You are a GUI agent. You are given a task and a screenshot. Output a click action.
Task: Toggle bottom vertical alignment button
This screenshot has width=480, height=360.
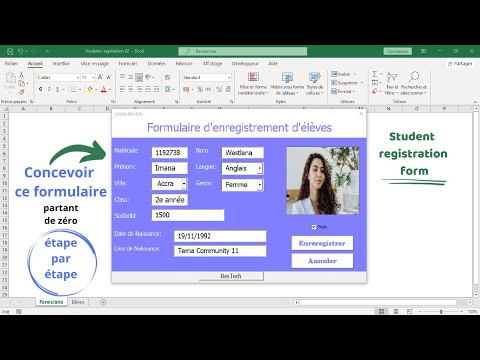pyautogui.click(x=139, y=77)
